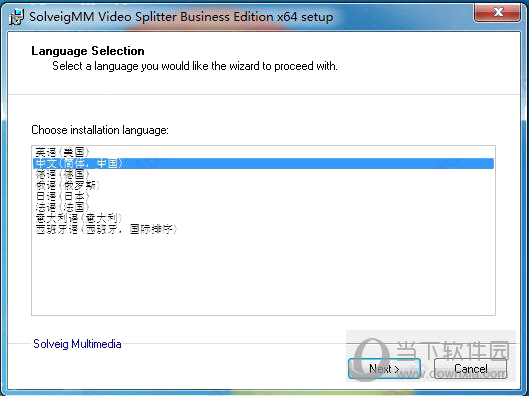The width and height of the screenshot is (529, 396).
Task: Select 西班牙语(西班牙，国际排序) language option
Action: 263,229
